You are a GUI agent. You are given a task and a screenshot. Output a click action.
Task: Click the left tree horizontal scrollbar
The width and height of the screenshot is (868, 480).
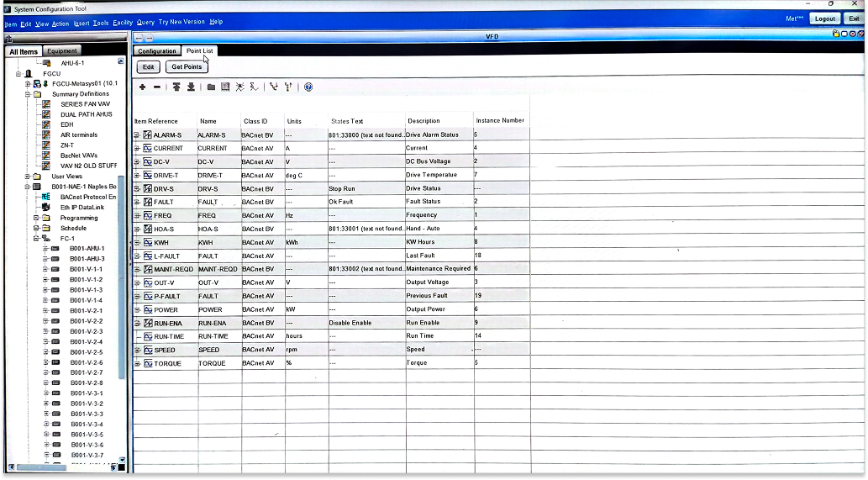point(41,468)
